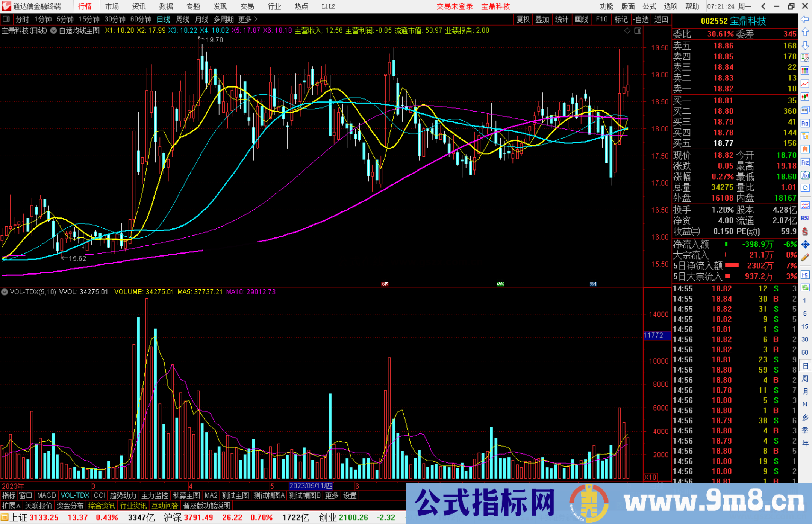
Task: Open the candlestick chart sidebar icon
Action: [805, 97]
